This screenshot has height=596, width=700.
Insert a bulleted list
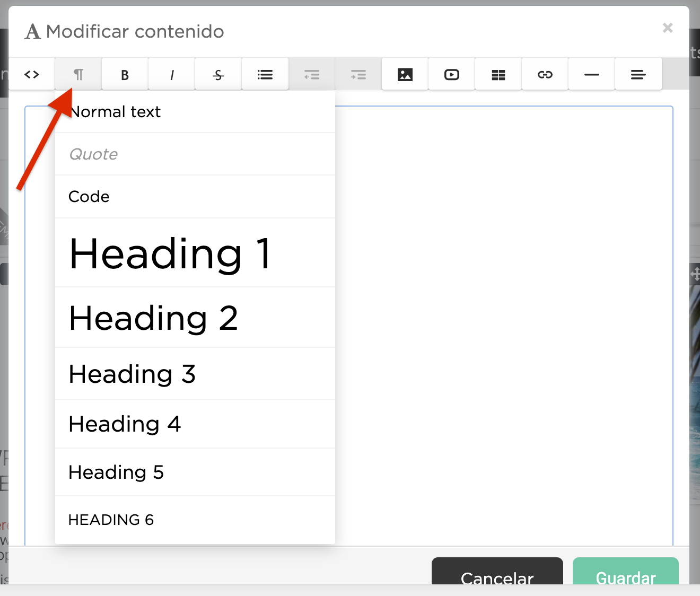[x=265, y=74]
